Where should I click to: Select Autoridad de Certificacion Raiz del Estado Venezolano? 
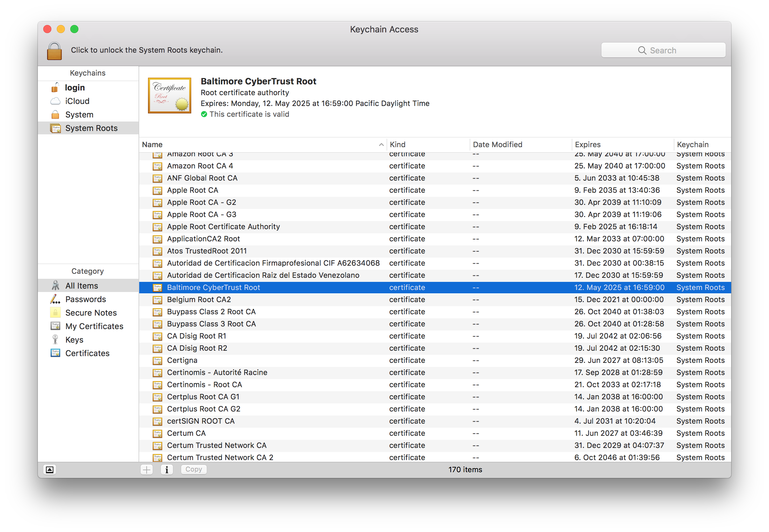435,275
